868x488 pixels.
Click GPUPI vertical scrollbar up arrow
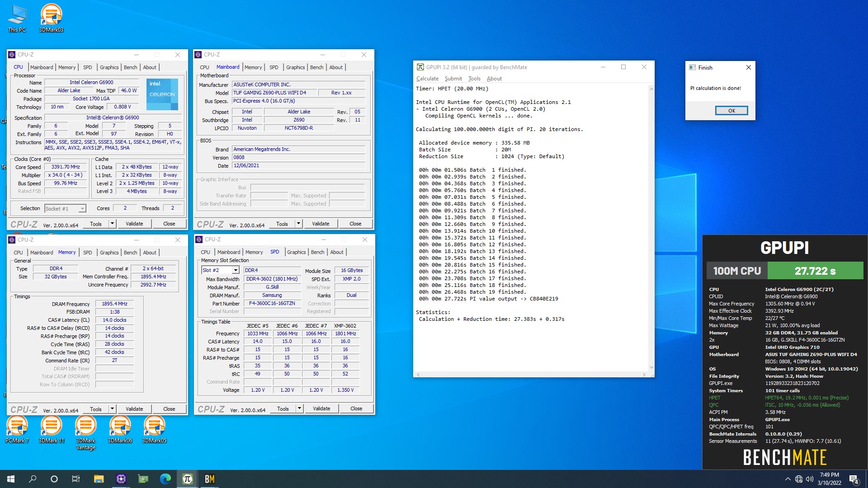(651, 89)
